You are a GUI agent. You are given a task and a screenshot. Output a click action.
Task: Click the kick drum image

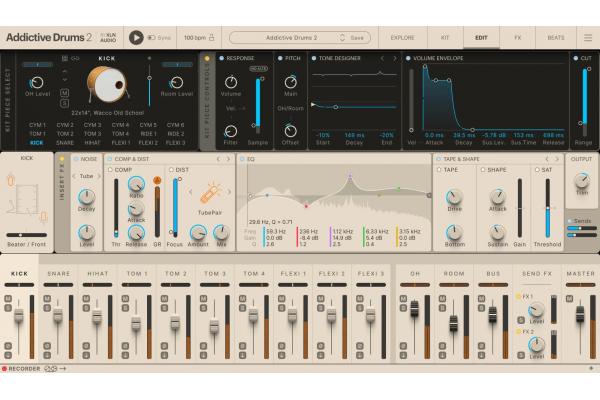(108, 85)
